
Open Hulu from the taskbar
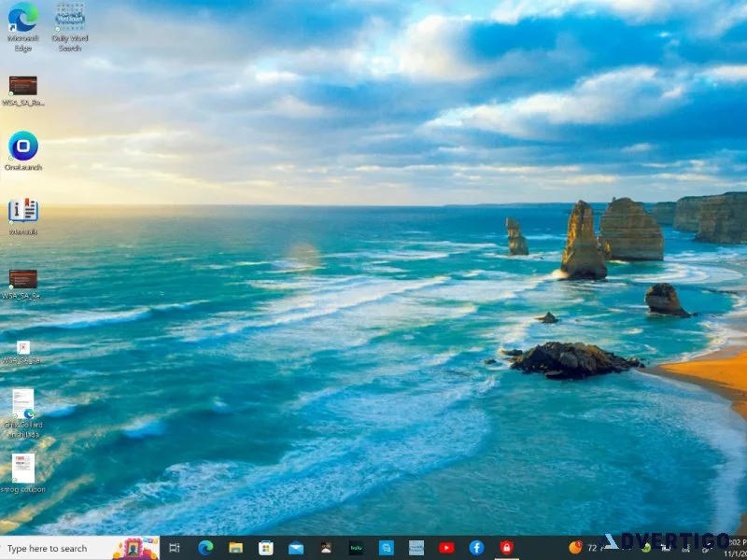pos(356,548)
